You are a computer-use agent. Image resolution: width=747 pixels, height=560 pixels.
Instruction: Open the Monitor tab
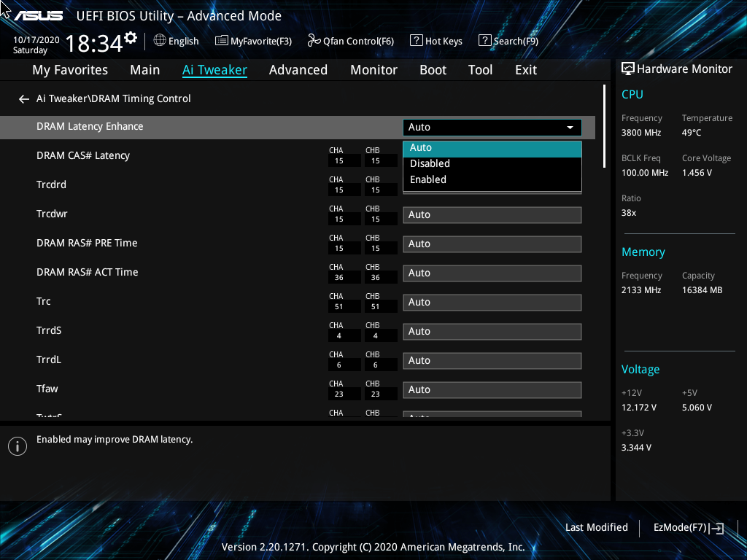pos(374,70)
